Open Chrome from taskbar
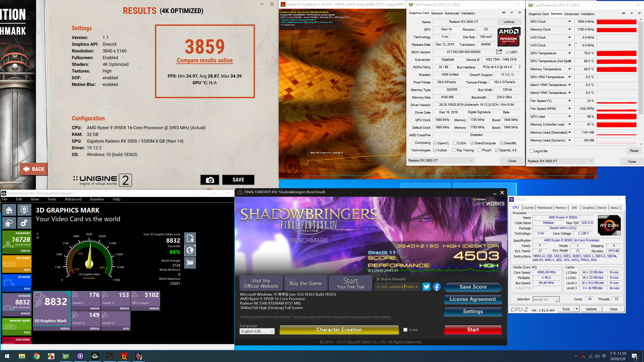 (x=37, y=356)
